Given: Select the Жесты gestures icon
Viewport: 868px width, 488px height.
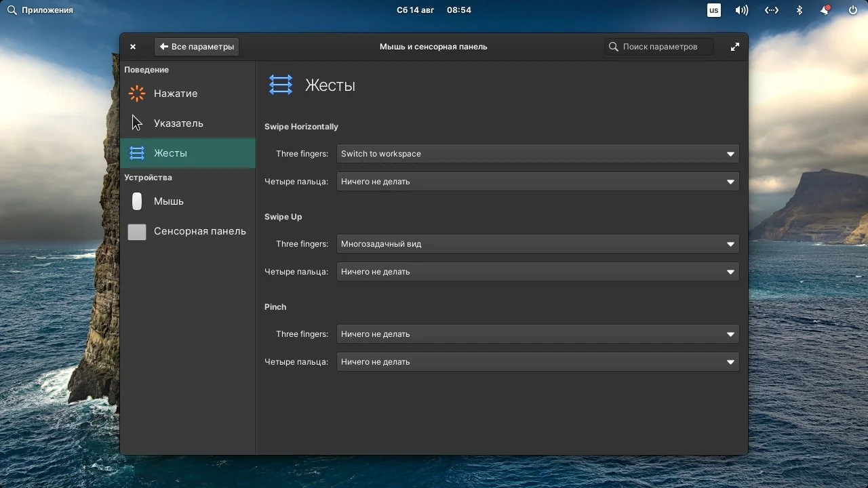Looking at the screenshot, I should 136,152.
